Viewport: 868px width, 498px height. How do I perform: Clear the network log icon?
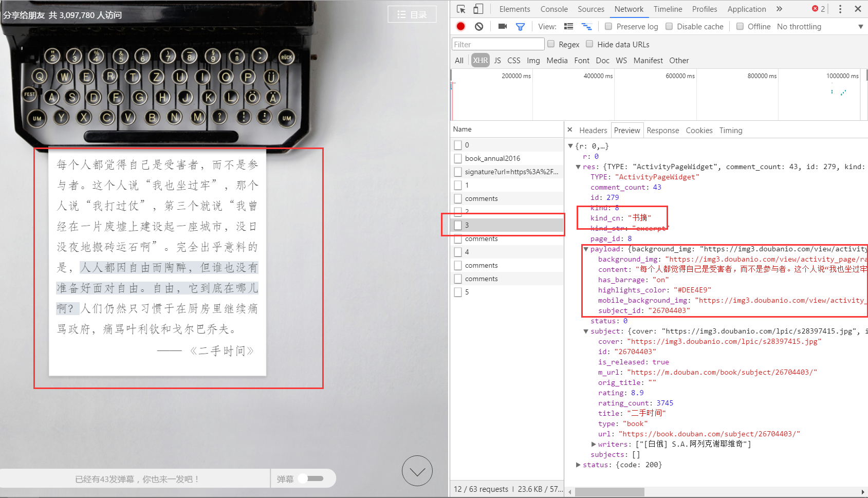[x=479, y=26]
